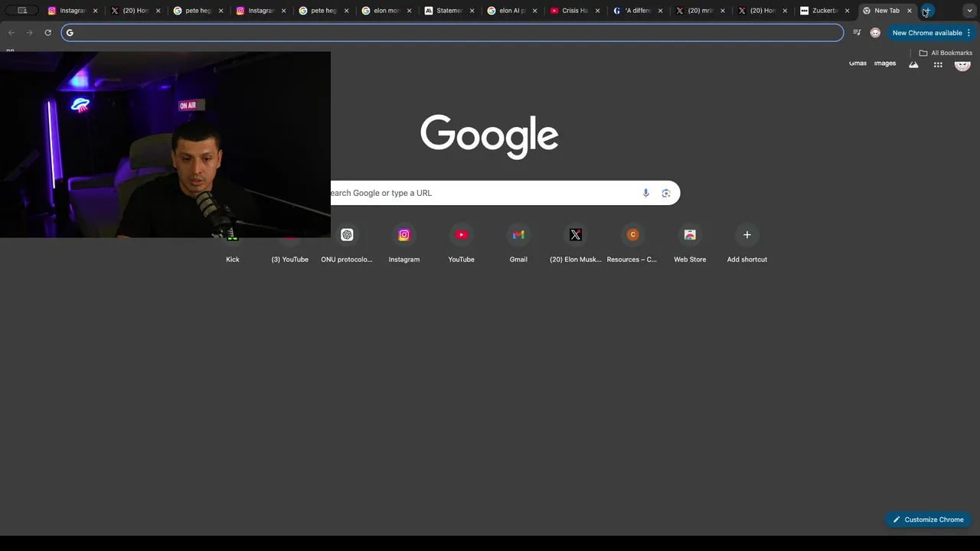The height and width of the screenshot is (551, 980).
Task: Reload the page with the refresh icon
Action: pos(47,32)
